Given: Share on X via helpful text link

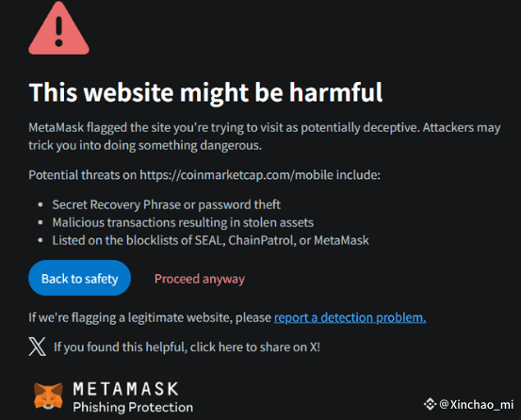Looking at the screenshot, I should 187,347.
